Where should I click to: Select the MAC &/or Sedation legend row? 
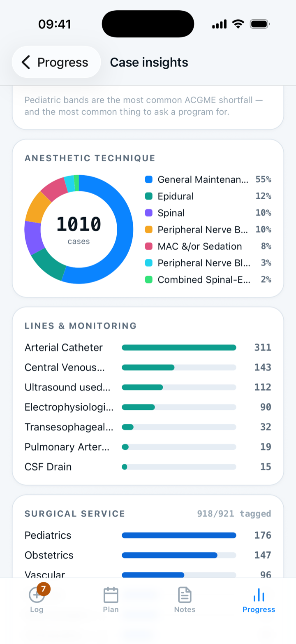pyautogui.click(x=208, y=246)
